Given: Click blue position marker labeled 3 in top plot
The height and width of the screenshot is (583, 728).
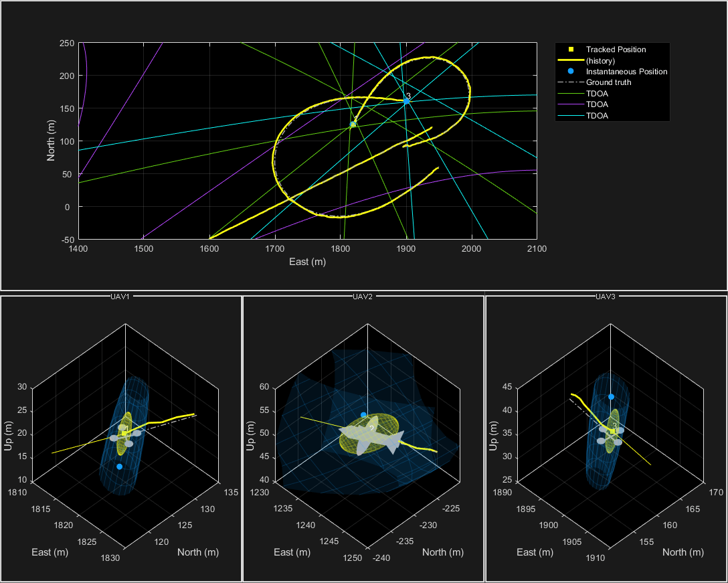Looking at the screenshot, I should 405,101.
